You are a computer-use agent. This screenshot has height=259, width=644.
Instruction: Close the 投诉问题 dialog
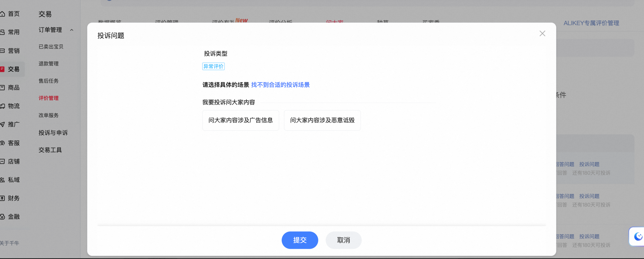tap(542, 34)
